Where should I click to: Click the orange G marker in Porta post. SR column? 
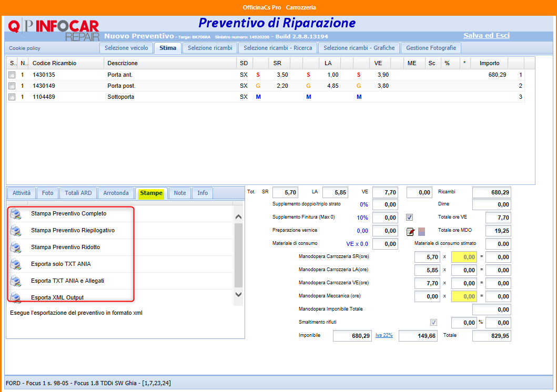tap(258, 86)
